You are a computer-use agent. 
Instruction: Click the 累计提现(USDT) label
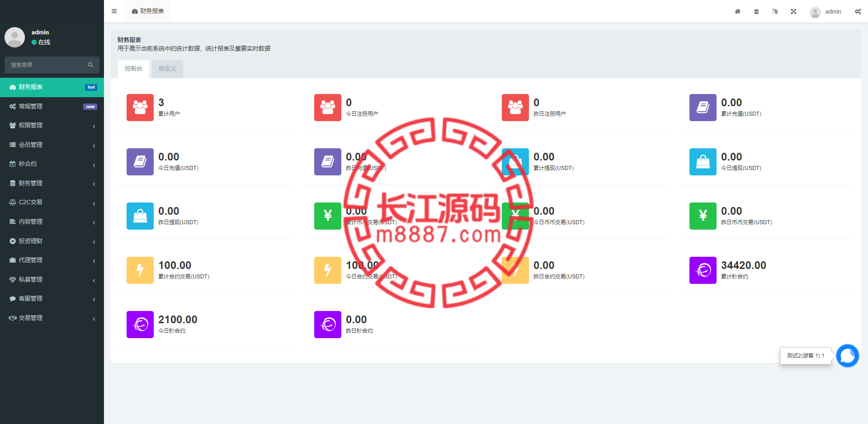coord(554,168)
